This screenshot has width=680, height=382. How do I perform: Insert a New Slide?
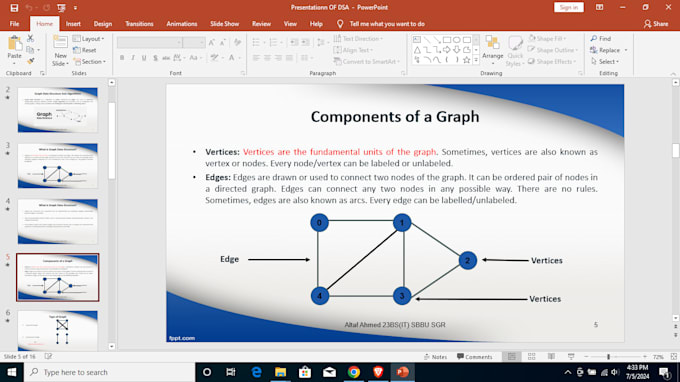coord(60,51)
